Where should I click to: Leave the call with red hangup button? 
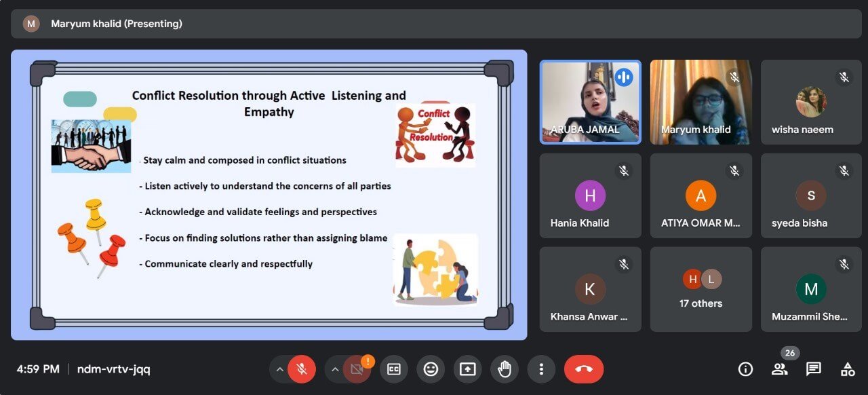583,369
